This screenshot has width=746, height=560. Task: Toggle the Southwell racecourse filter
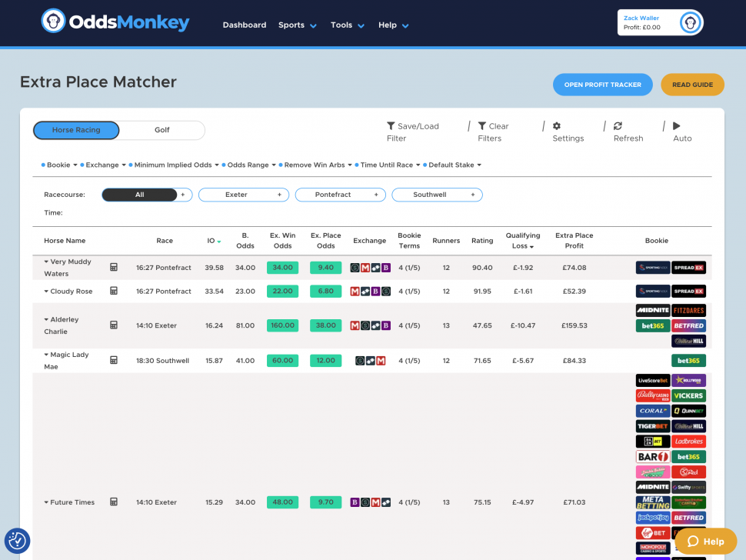(x=437, y=195)
